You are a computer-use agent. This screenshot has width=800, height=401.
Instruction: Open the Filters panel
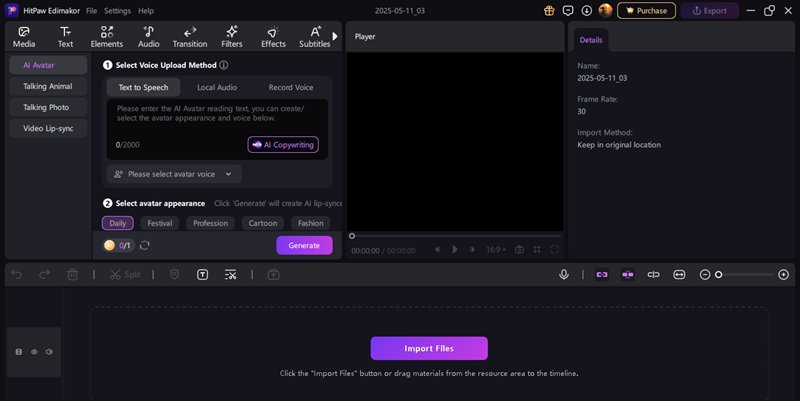coord(232,37)
